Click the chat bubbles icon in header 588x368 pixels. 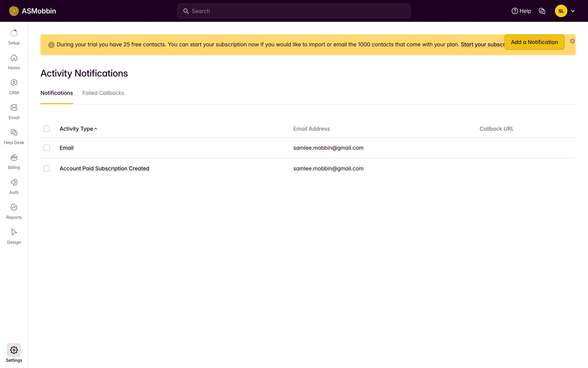click(x=542, y=11)
